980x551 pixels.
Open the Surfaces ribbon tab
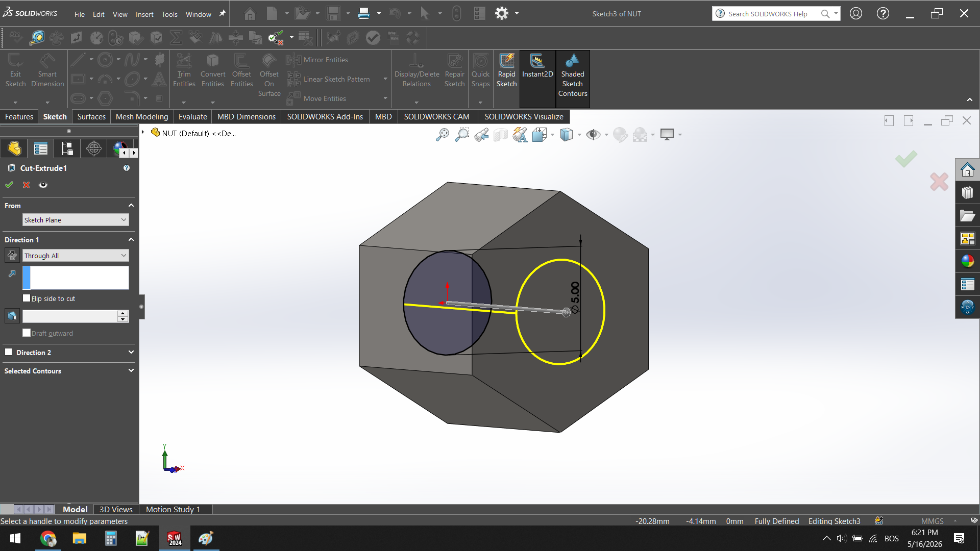coord(91,117)
